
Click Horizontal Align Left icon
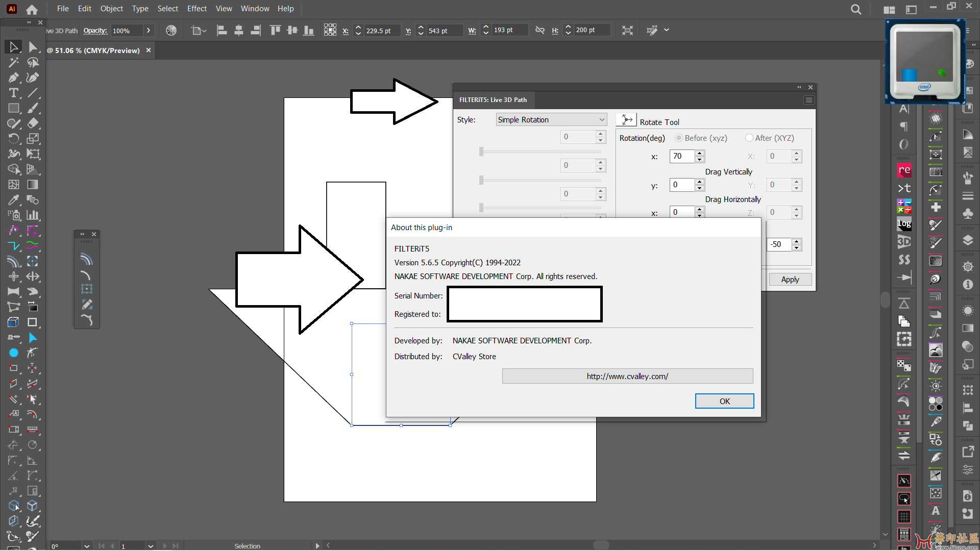coord(222,31)
